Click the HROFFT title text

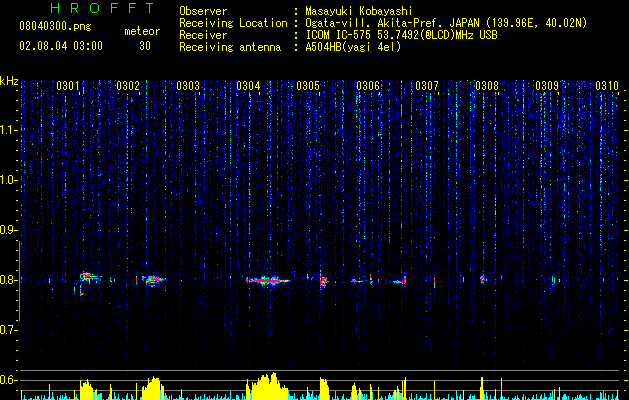(x=102, y=8)
